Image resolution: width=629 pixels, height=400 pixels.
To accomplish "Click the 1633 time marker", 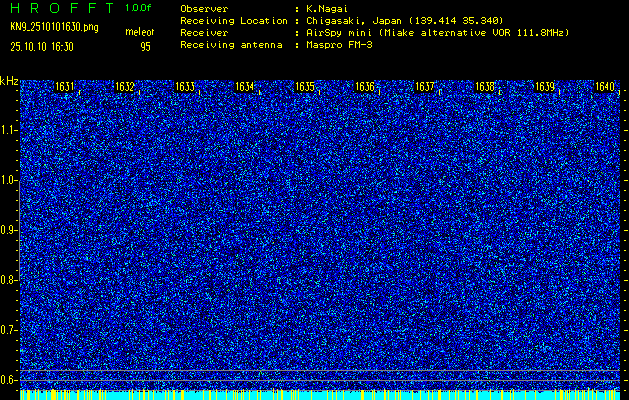I will tap(185, 87).
